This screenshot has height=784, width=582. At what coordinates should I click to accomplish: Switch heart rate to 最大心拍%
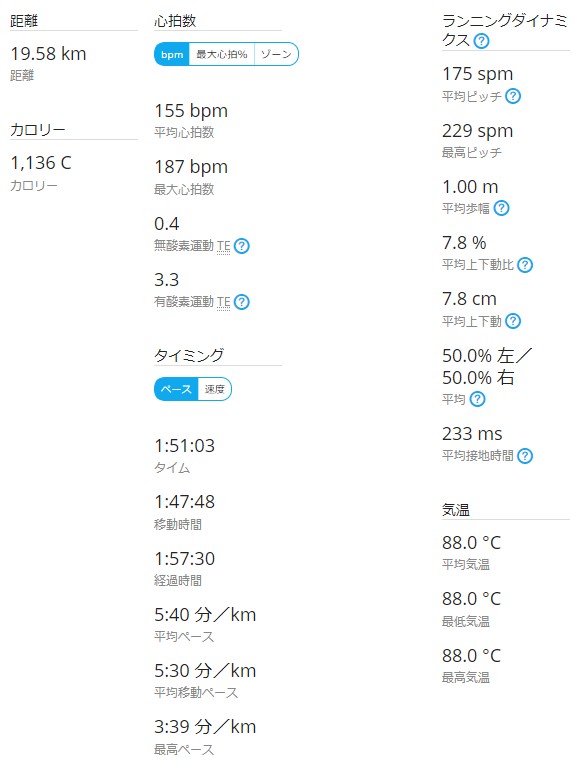[222, 54]
